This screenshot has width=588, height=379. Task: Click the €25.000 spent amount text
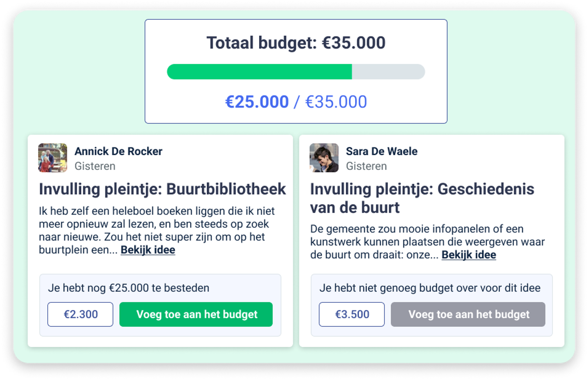257,102
